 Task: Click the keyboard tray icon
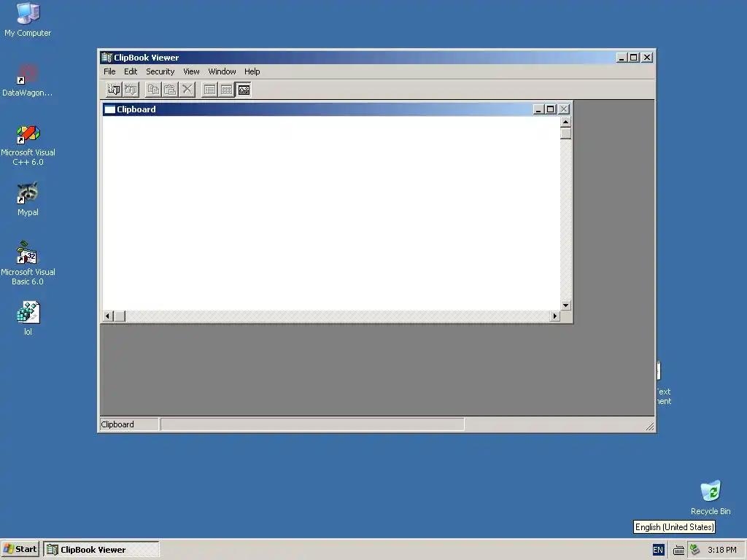(679, 551)
